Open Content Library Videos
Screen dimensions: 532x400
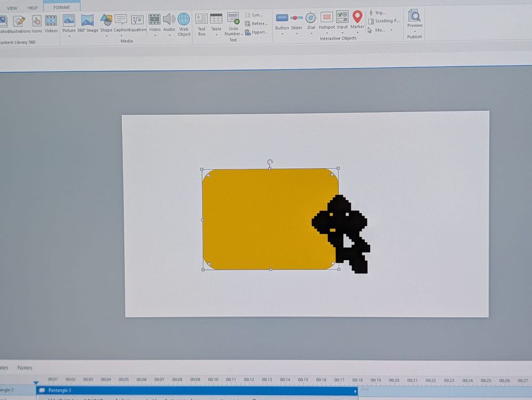pos(51,24)
